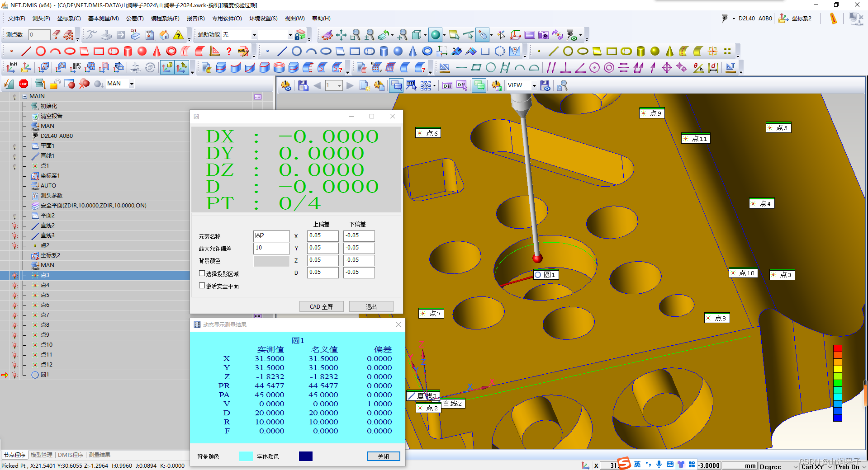The image size is (868, 470).
Task: Open the VIEW dropdown in report toolbar
Action: [x=534, y=85]
